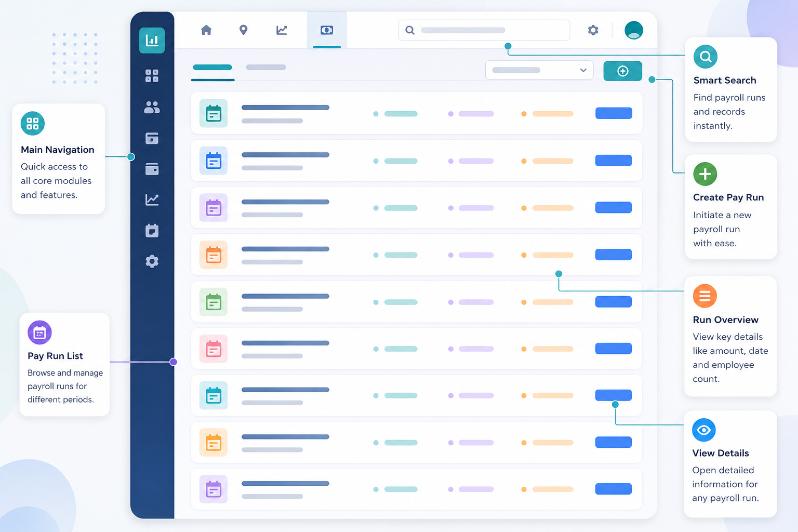798x532 pixels.
Task: Open the calendar note icon in the sidebar
Action: [x=152, y=231]
